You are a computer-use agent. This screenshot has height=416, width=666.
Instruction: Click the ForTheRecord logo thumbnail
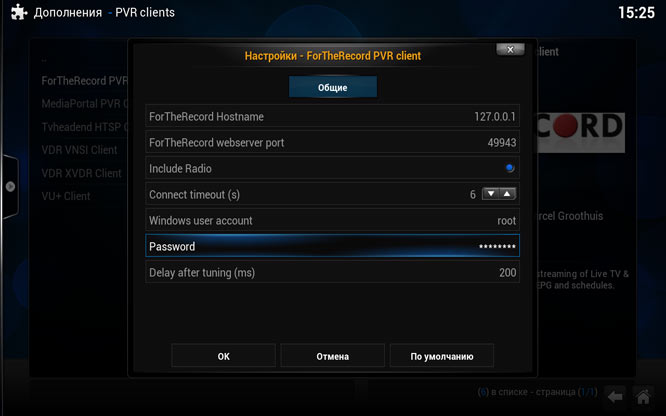580,128
